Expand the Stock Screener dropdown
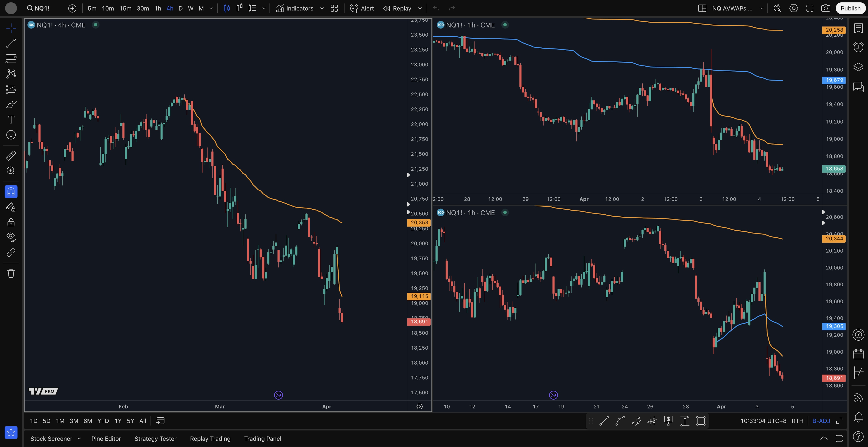Image resolution: width=868 pixels, height=447 pixels. coord(79,438)
